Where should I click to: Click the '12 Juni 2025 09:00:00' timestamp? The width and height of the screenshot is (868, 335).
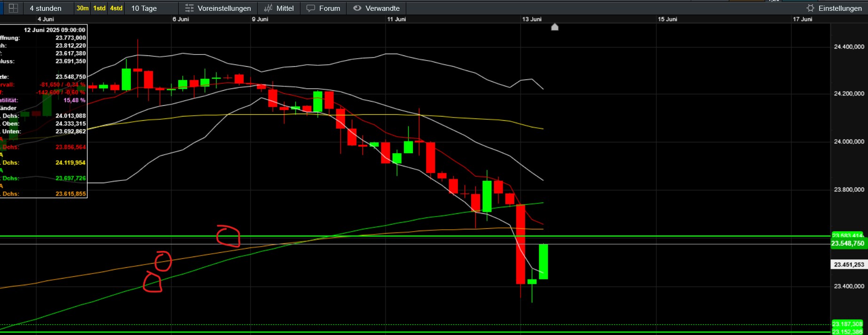(x=55, y=30)
